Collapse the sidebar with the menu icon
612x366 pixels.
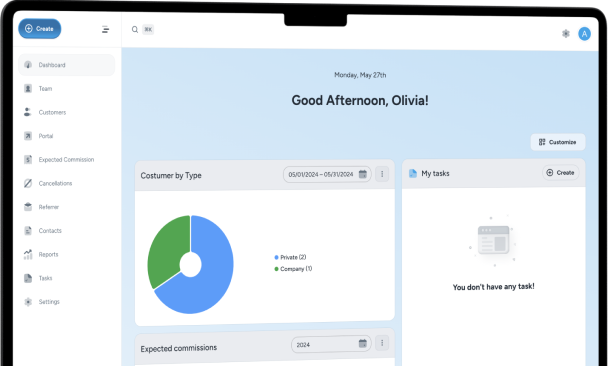105,29
